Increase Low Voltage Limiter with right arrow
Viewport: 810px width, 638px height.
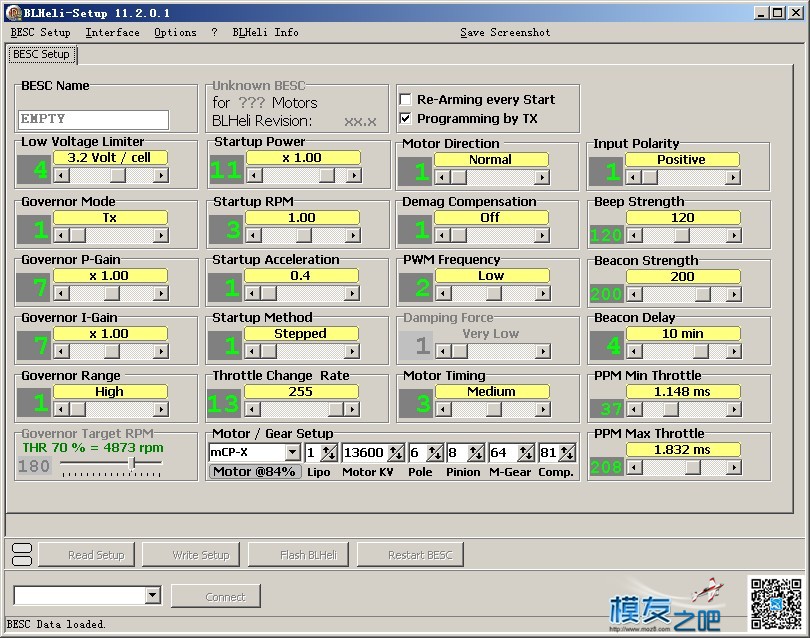[161, 176]
